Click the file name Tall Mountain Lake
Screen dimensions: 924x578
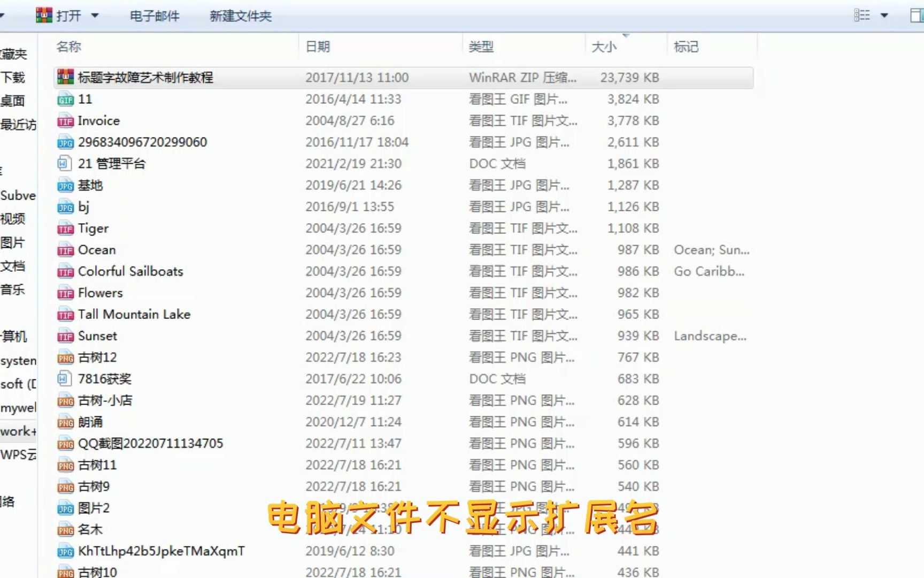point(134,314)
